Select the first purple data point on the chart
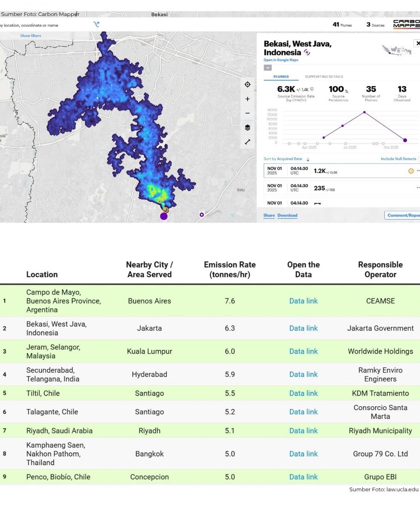 point(324,138)
